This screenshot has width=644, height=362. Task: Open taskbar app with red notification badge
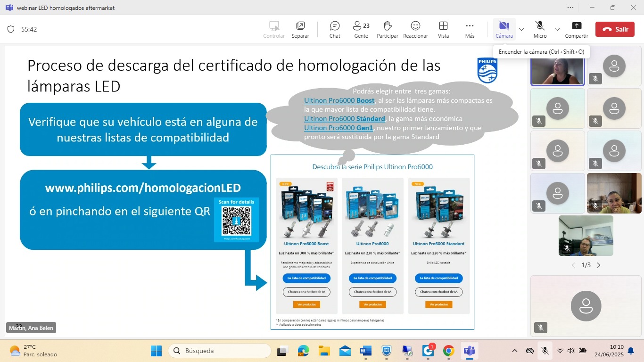click(428, 351)
